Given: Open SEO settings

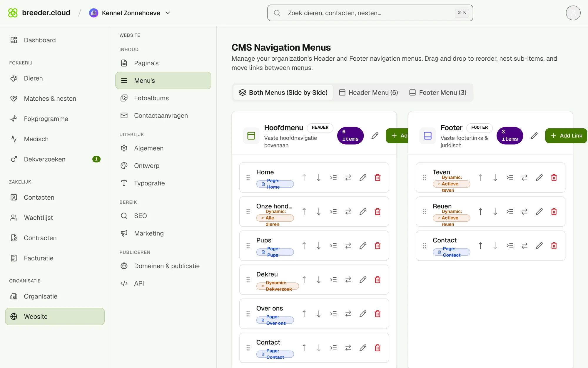Looking at the screenshot, I should coord(163,216).
